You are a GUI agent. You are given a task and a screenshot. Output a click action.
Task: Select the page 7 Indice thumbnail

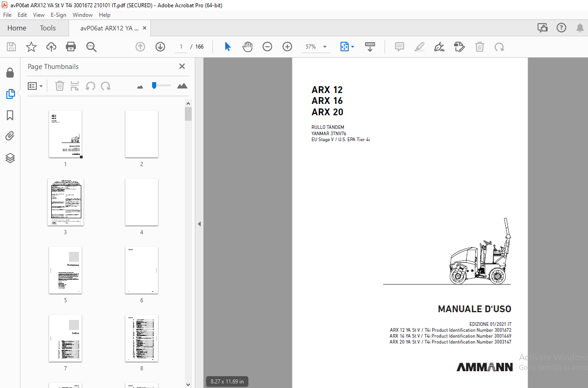(x=65, y=339)
